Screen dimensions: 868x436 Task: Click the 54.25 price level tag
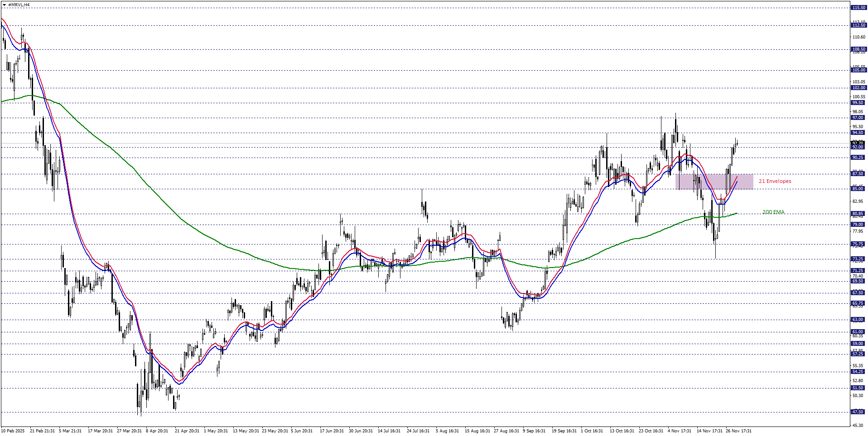pos(858,372)
